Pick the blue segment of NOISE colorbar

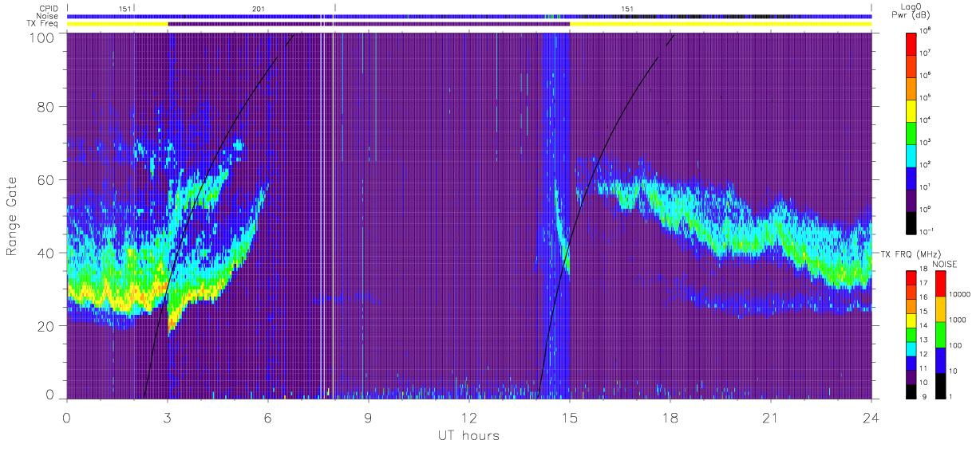point(940,360)
